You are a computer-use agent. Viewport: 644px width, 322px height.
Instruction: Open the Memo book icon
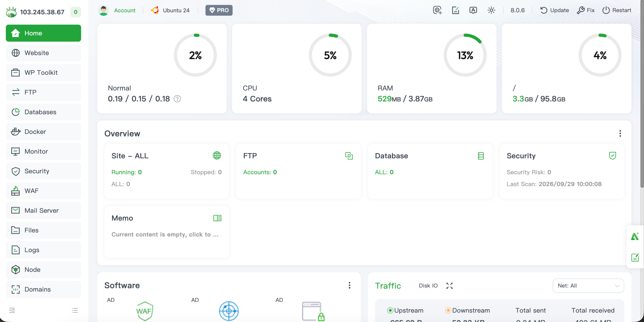[217, 218]
